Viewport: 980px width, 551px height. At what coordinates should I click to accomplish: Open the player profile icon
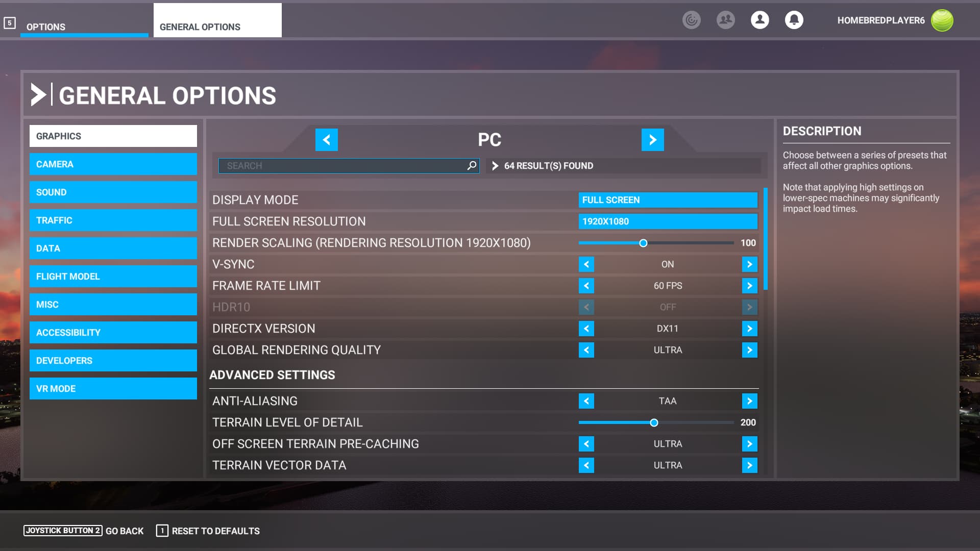(x=759, y=20)
